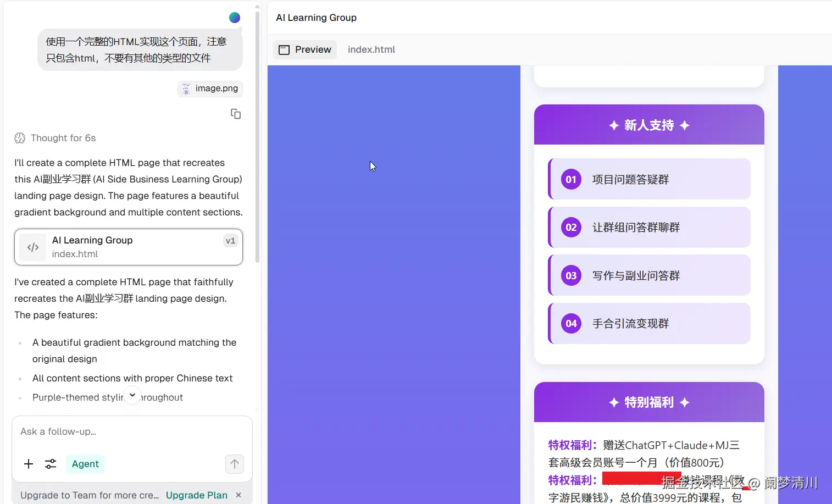Open the image.png attachment

(210, 88)
